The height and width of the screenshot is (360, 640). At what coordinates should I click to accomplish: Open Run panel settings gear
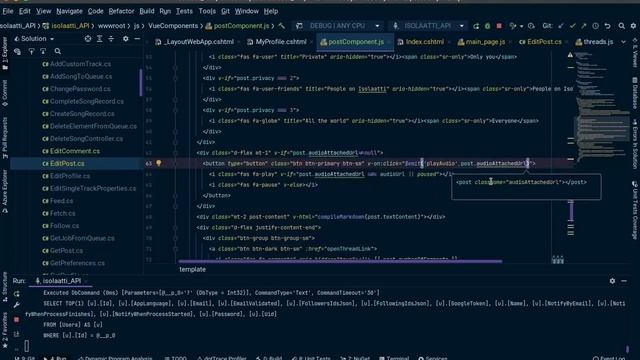pyautogui.click(x=612, y=281)
